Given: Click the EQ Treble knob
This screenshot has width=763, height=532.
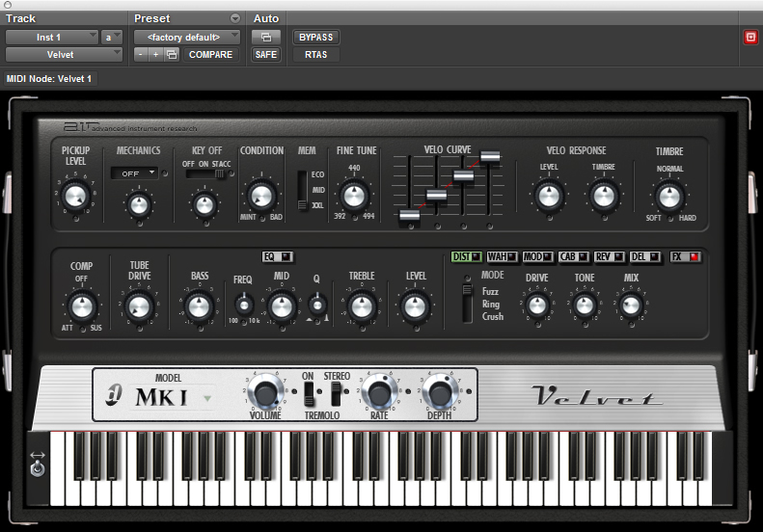Looking at the screenshot, I should click(362, 306).
